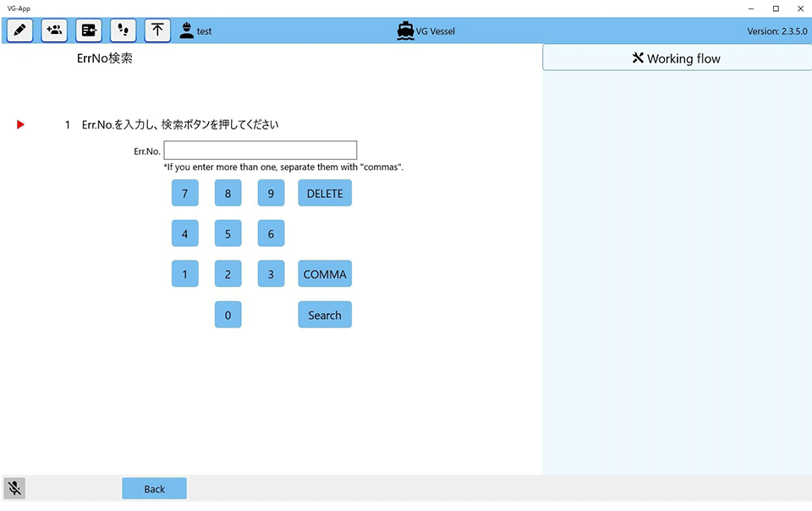This screenshot has width=812, height=511.
Task: Click the Back button
Action: click(154, 488)
